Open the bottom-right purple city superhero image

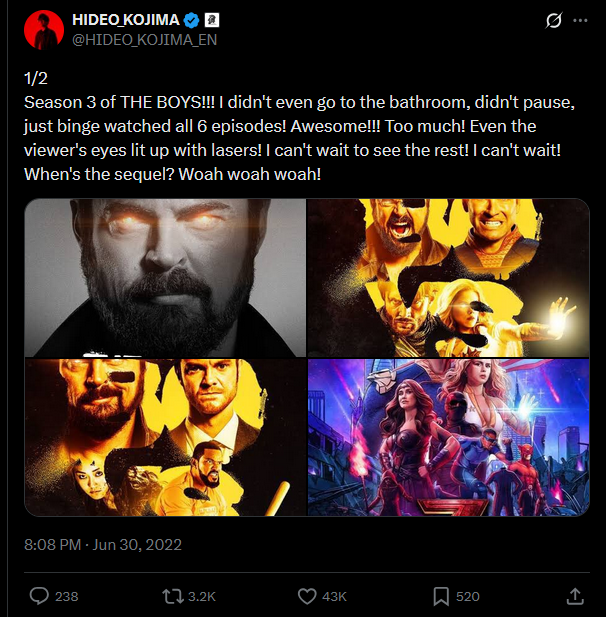pyautogui.click(x=448, y=438)
